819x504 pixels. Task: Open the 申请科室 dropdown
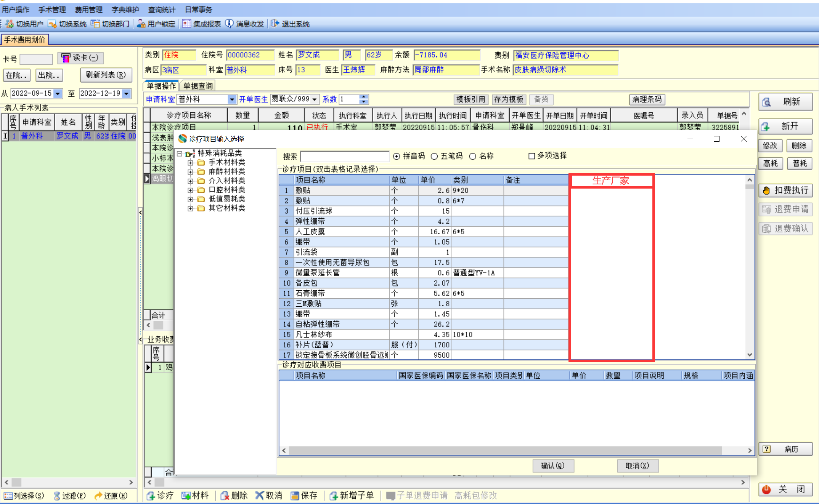click(232, 99)
